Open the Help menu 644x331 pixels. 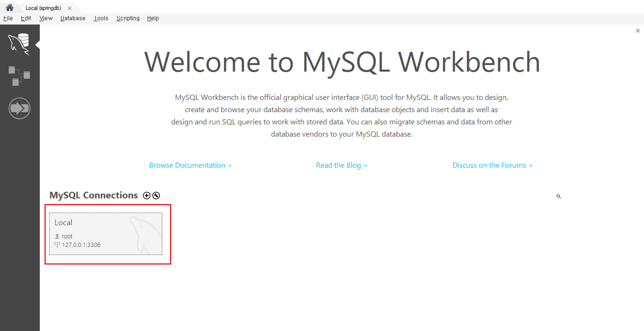pos(153,18)
